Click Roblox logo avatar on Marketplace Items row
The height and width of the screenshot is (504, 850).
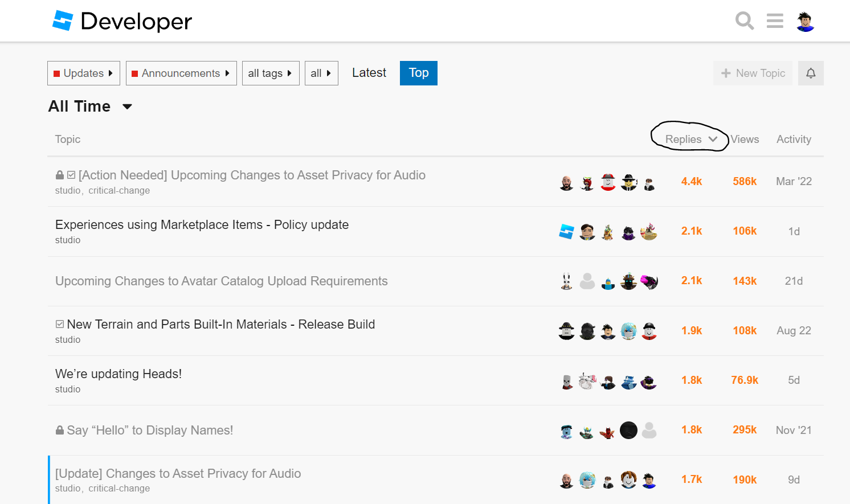point(566,231)
